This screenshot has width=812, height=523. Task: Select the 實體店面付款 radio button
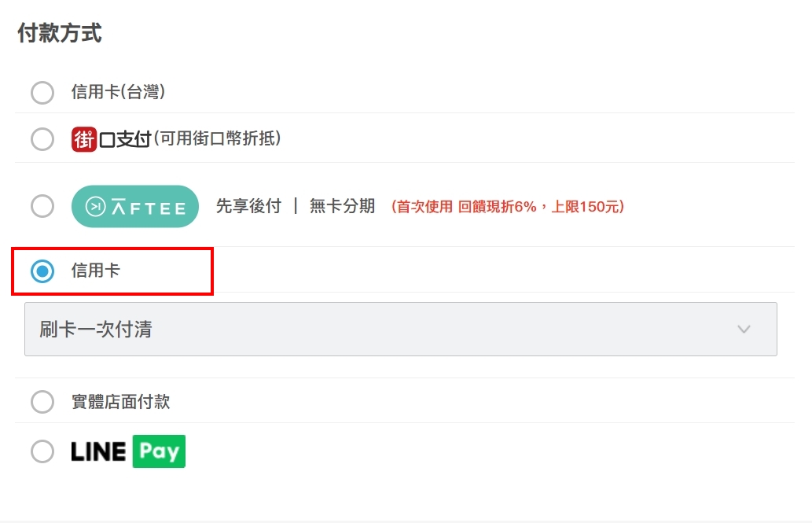[42, 402]
